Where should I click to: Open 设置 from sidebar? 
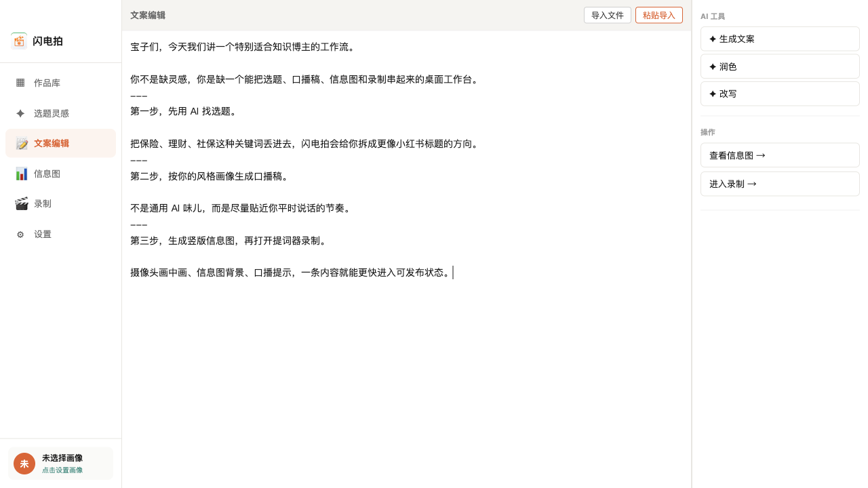60,235
